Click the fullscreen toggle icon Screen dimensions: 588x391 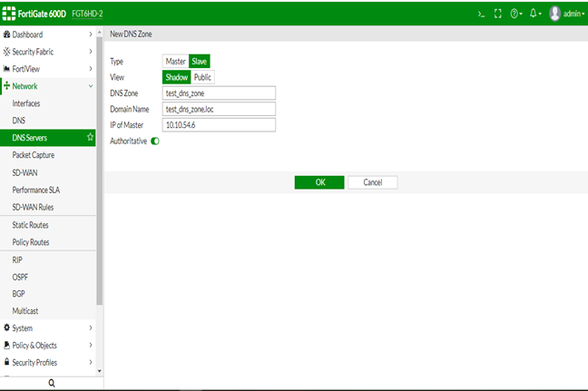point(498,15)
